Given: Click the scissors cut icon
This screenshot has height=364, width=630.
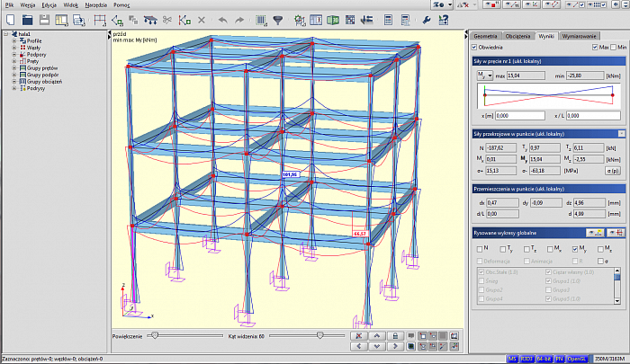Looking at the screenshot, I should (x=166, y=19).
